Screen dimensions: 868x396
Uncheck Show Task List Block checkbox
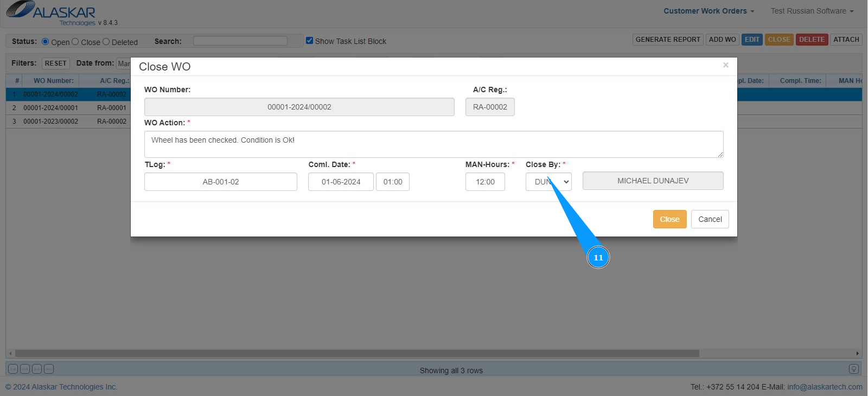click(x=309, y=41)
